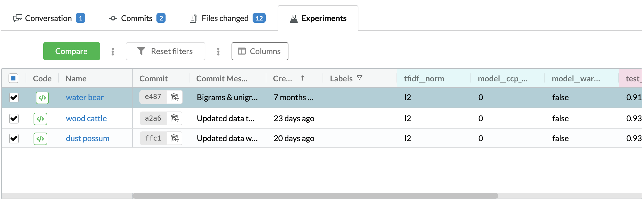Open code view for water bear experiment
The width and height of the screenshot is (644, 202).
click(x=42, y=98)
